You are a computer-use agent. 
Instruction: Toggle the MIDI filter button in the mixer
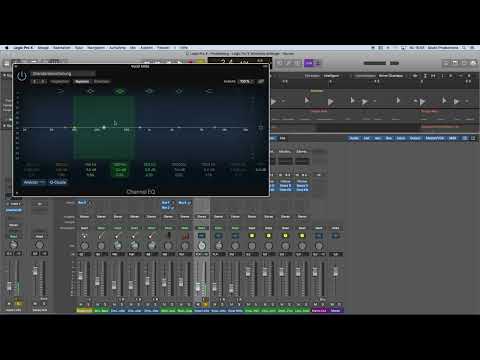click(x=452, y=138)
